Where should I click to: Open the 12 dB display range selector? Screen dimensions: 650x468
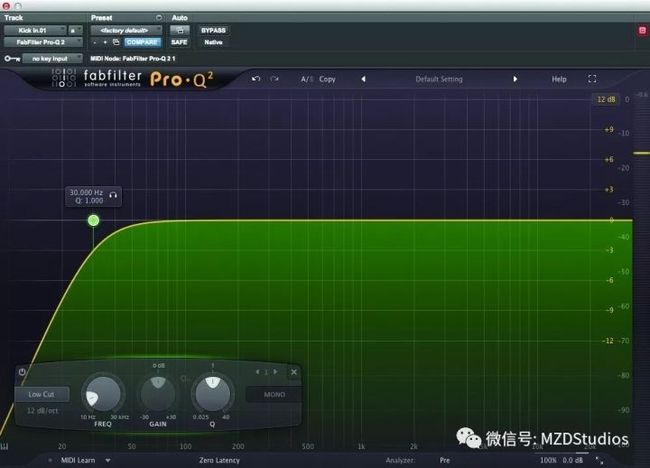tap(606, 99)
